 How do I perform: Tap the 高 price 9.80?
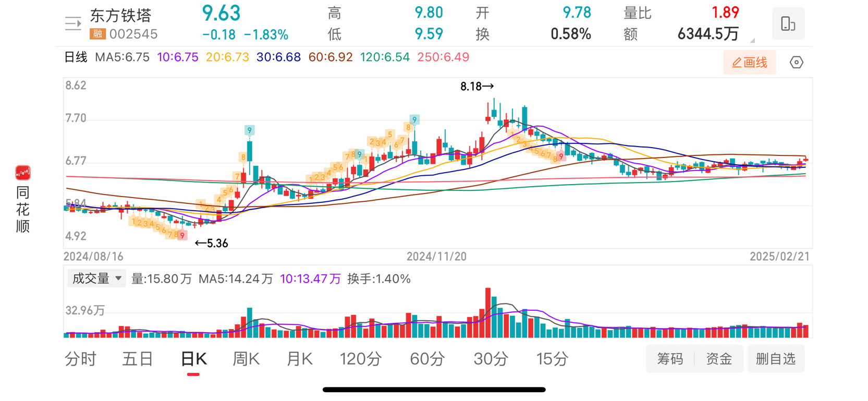coord(429,13)
